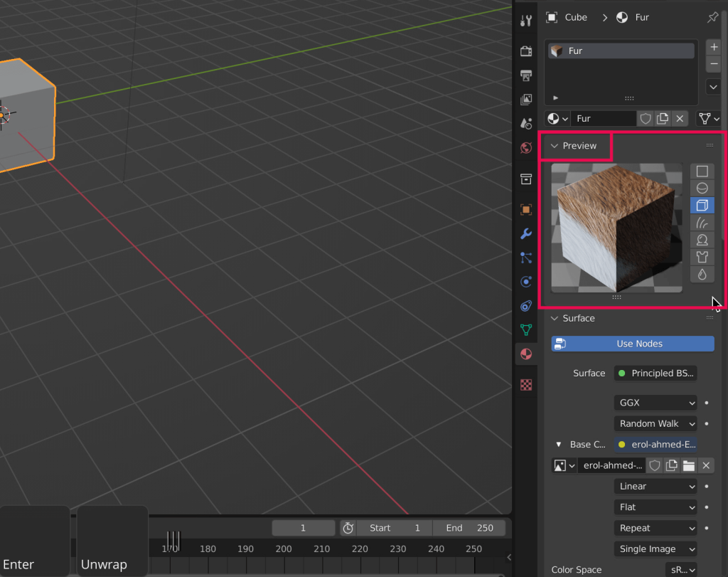The width and height of the screenshot is (728, 577).
Task: Open image file with folder icon
Action: pyautogui.click(x=689, y=465)
